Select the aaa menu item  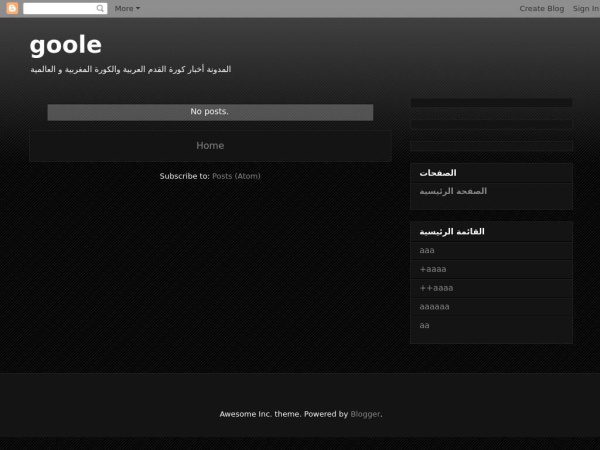(427, 250)
